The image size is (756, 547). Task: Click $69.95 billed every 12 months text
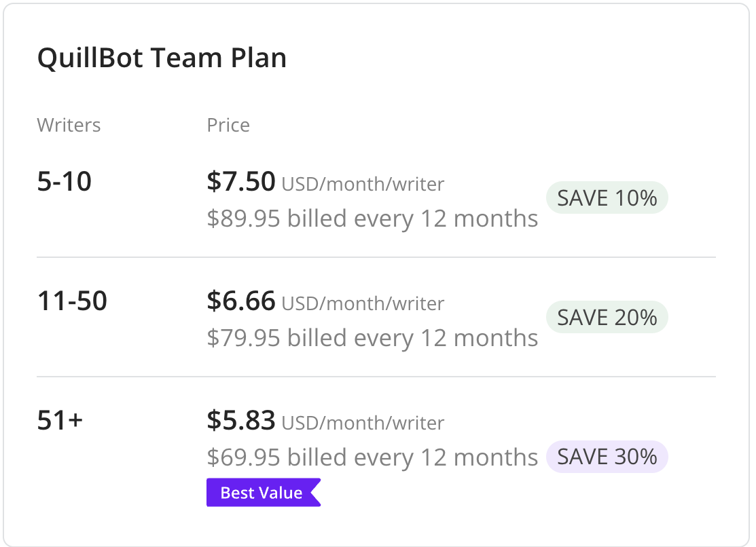pos(372,457)
